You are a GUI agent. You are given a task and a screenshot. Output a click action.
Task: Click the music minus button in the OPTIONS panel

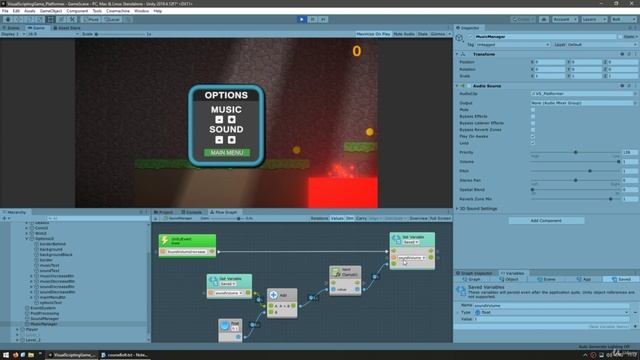point(219,120)
